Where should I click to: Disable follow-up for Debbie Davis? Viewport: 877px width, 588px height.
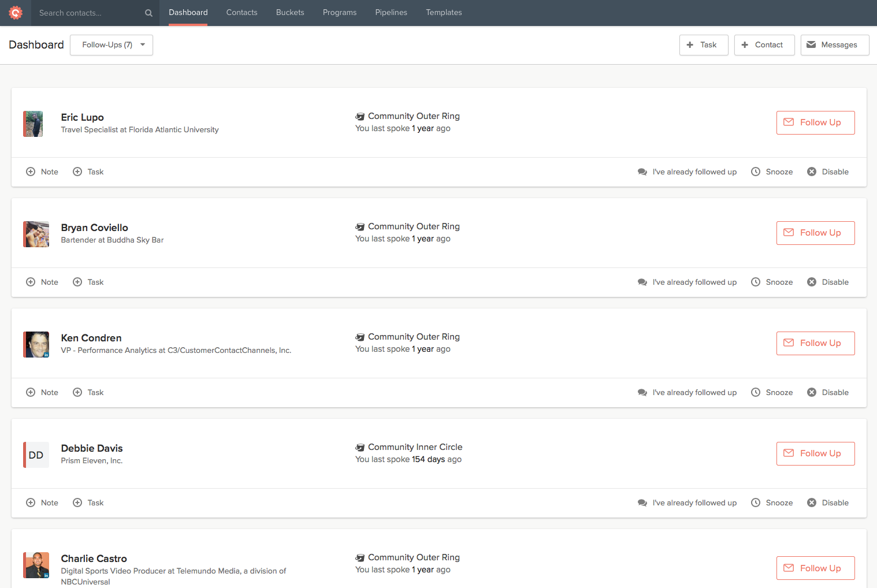point(828,503)
